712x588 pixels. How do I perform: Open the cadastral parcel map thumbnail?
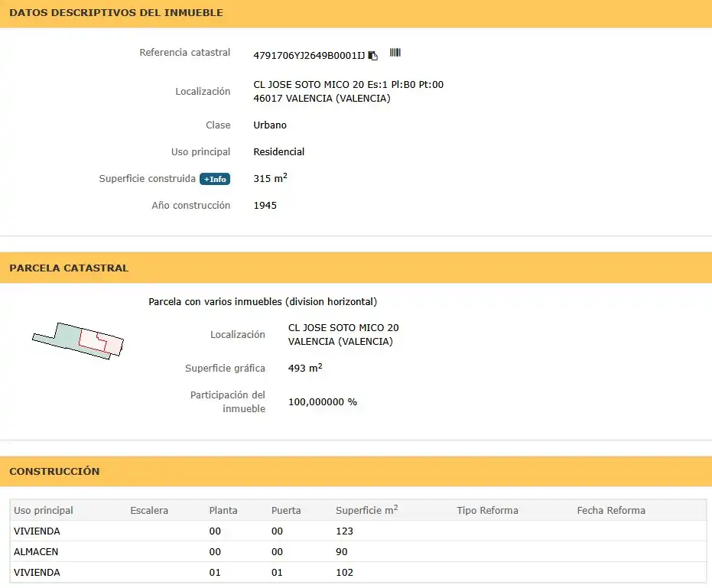click(x=78, y=340)
